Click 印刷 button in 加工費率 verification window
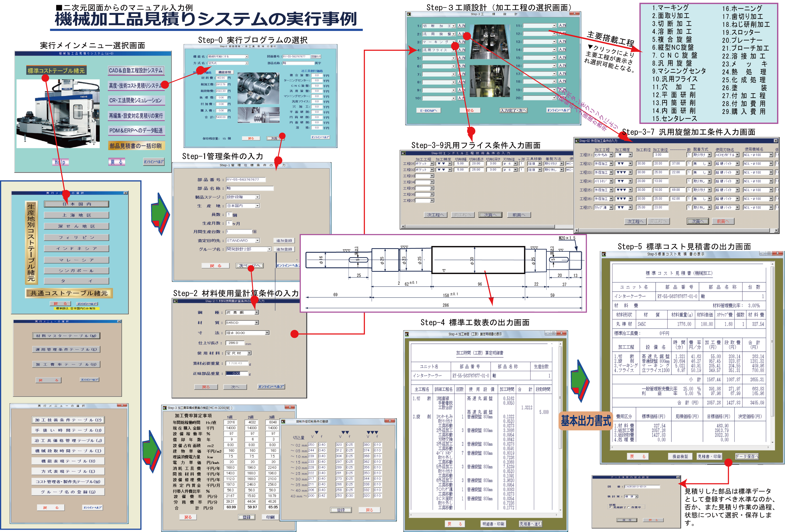The image size is (785, 532). click(270, 517)
